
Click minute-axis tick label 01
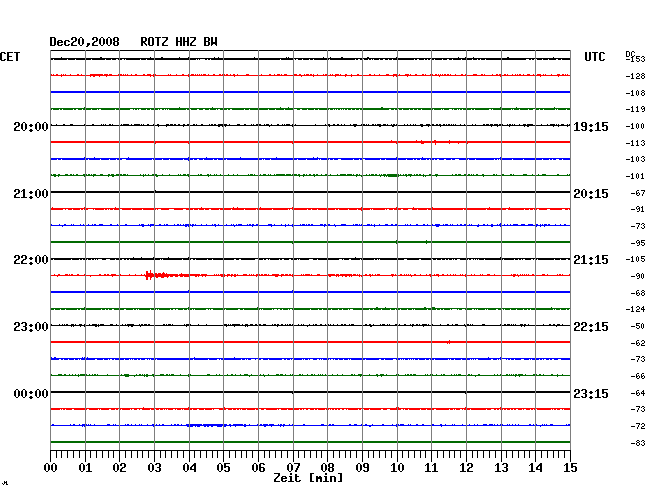coord(85,468)
